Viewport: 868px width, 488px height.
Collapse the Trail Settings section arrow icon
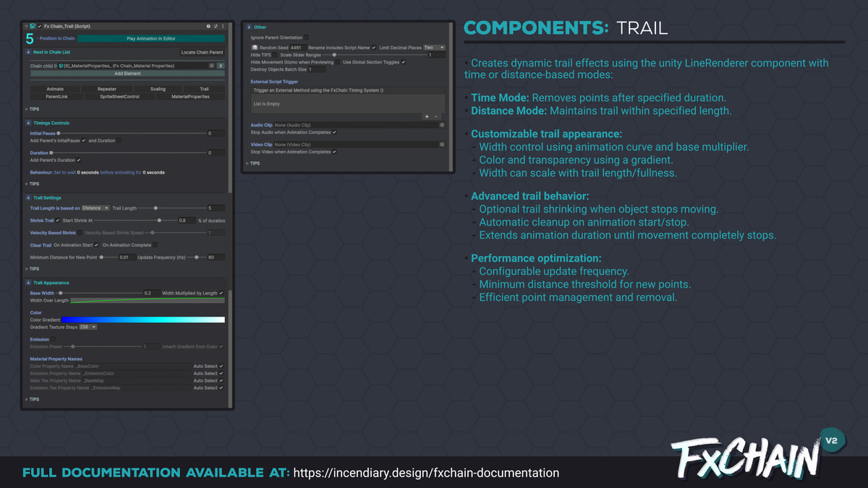tap(29, 197)
